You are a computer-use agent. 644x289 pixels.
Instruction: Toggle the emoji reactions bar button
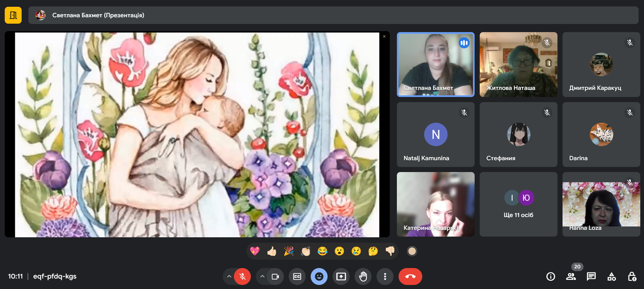click(x=319, y=276)
